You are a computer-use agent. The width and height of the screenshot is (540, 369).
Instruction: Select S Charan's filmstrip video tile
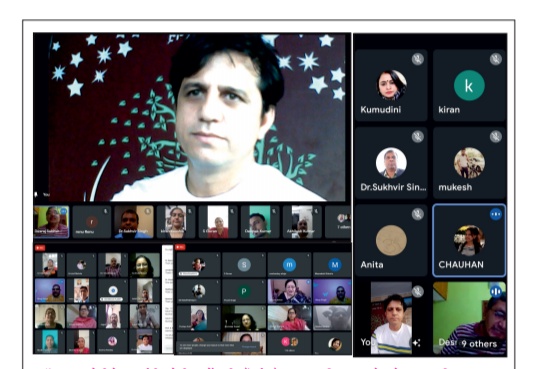[x=218, y=222]
